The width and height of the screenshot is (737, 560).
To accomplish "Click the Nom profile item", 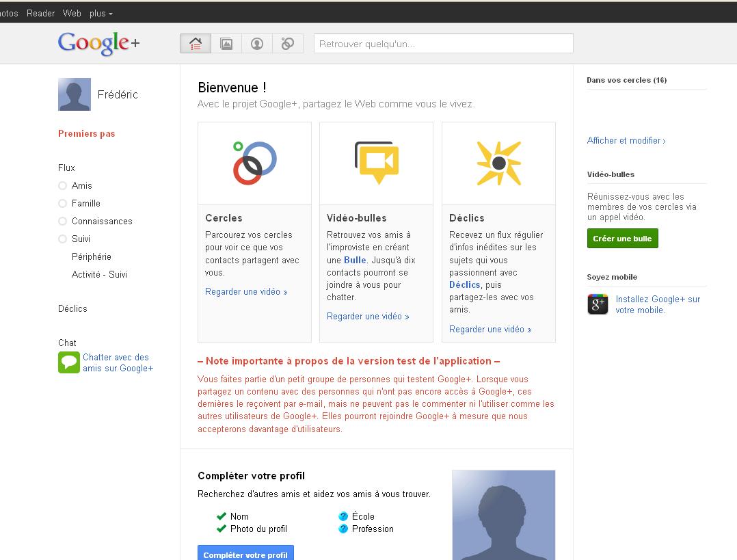I will (x=239, y=516).
